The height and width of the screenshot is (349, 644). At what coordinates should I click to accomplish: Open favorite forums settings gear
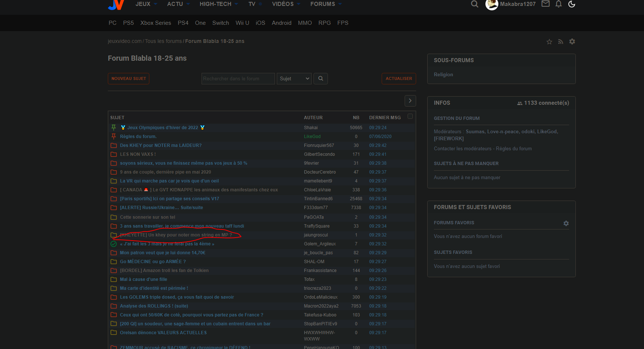click(x=566, y=223)
